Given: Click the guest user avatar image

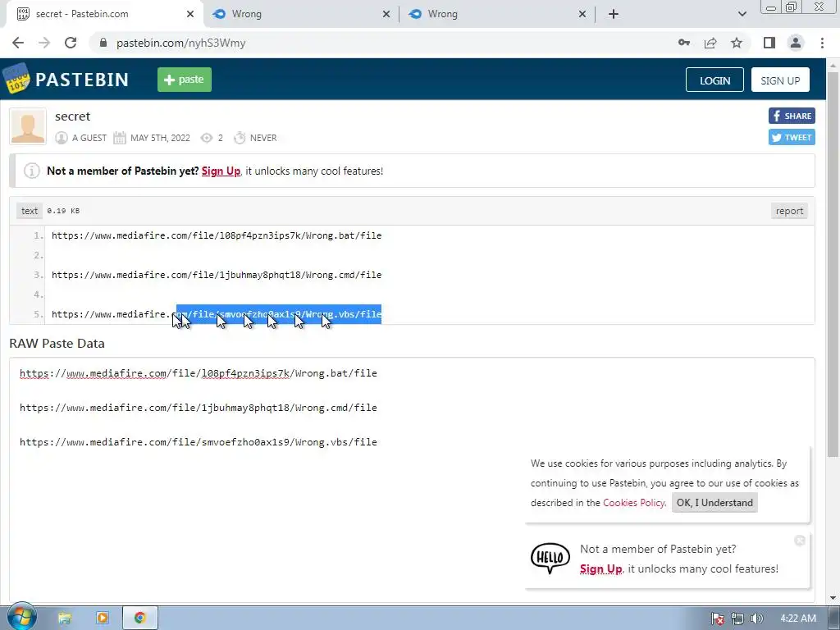Looking at the screenshot, I should [x=28, y=126].
